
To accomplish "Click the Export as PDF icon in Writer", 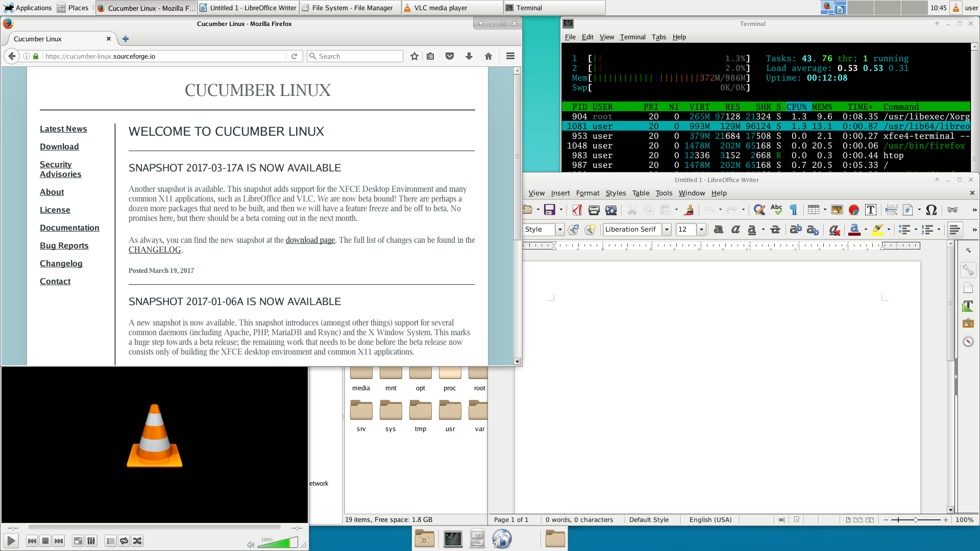I will click(577, 210).
